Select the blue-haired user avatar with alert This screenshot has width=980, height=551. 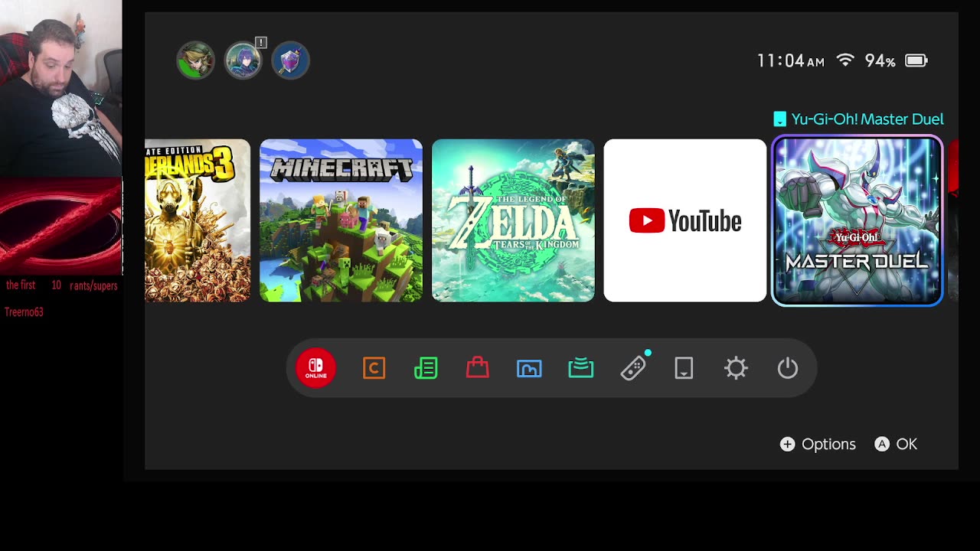[x=243, y=60]
